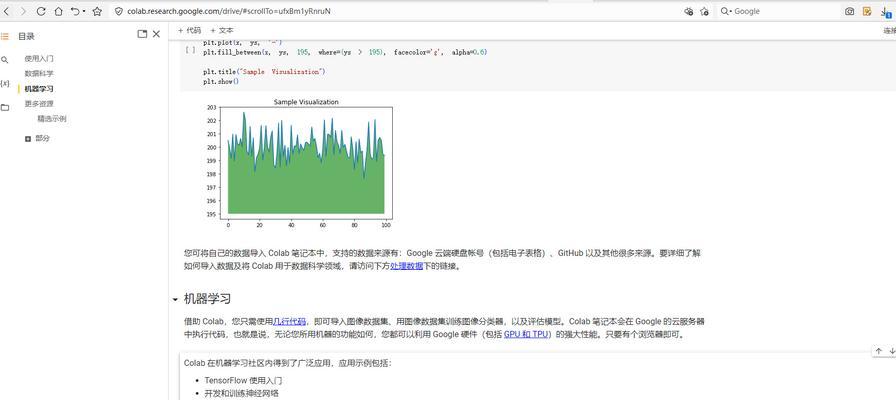
Task: Open the files folder panel
Action: coord(5,107)
